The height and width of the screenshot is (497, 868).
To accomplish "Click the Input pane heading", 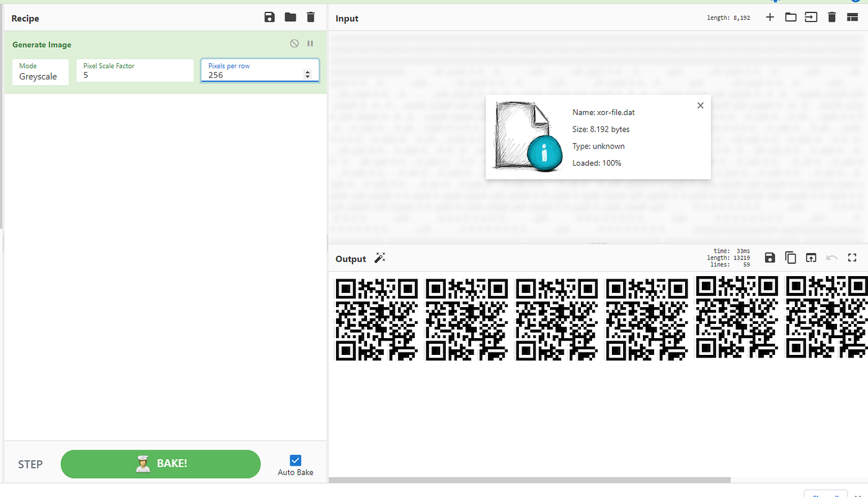I will 347,19.
